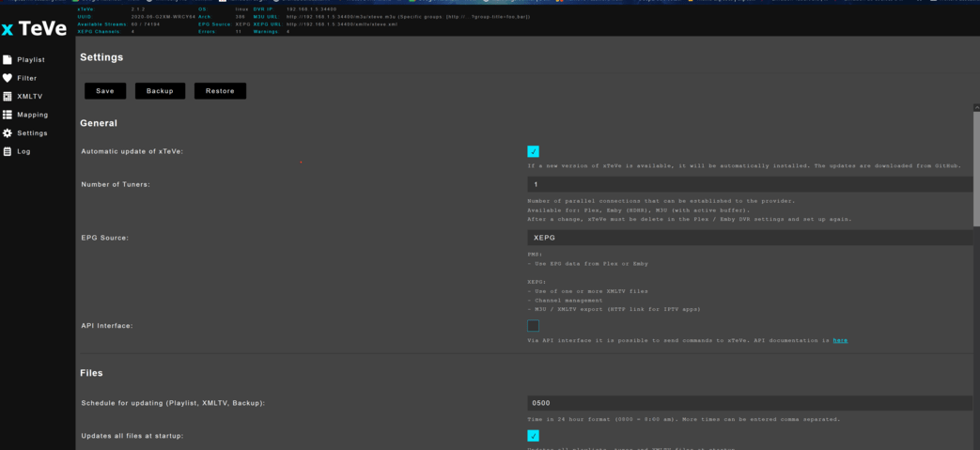Go to the Filter menu label

pyautogui.click(x=27, y=78)
